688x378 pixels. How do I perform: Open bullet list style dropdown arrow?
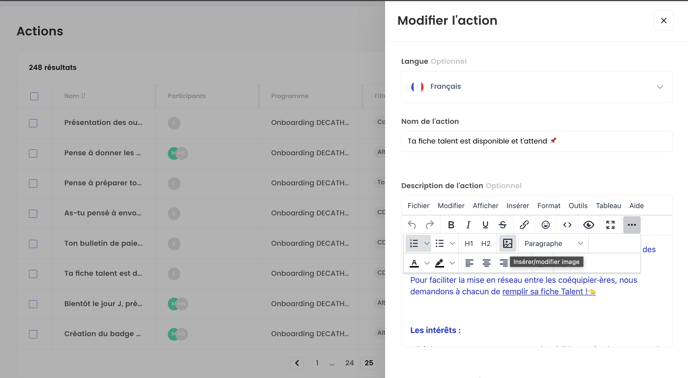click(452, 243)
